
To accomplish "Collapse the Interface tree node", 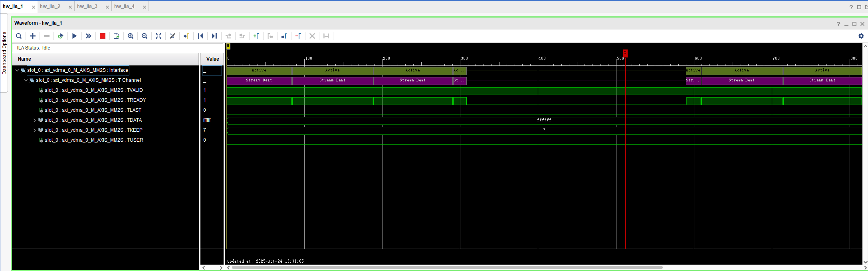I will [x=17, y=70].
